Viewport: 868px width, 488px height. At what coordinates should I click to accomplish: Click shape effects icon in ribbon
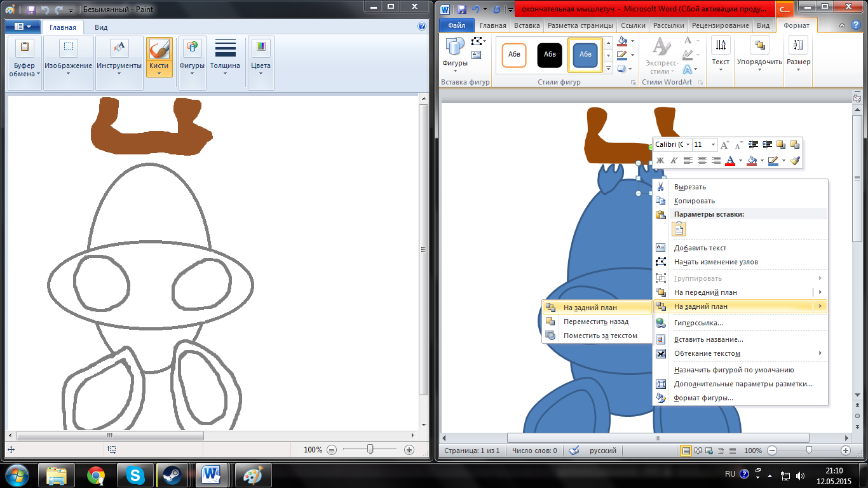[623, 69]
